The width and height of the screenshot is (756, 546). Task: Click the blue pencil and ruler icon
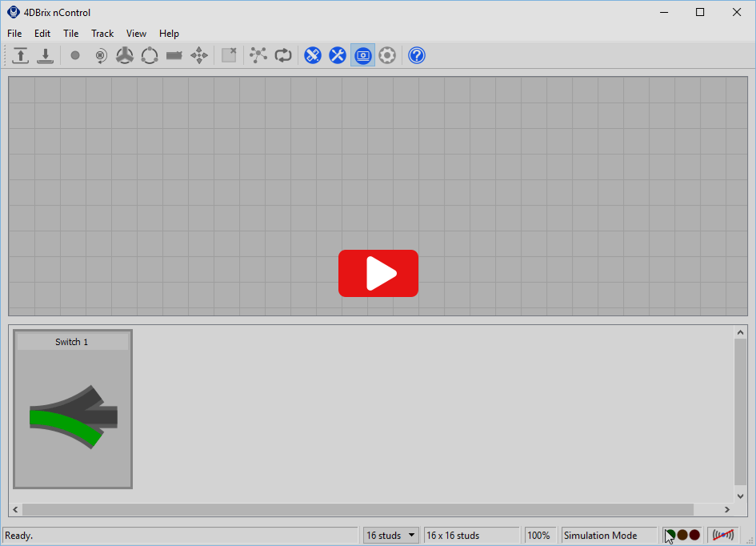tap(313, 55)
